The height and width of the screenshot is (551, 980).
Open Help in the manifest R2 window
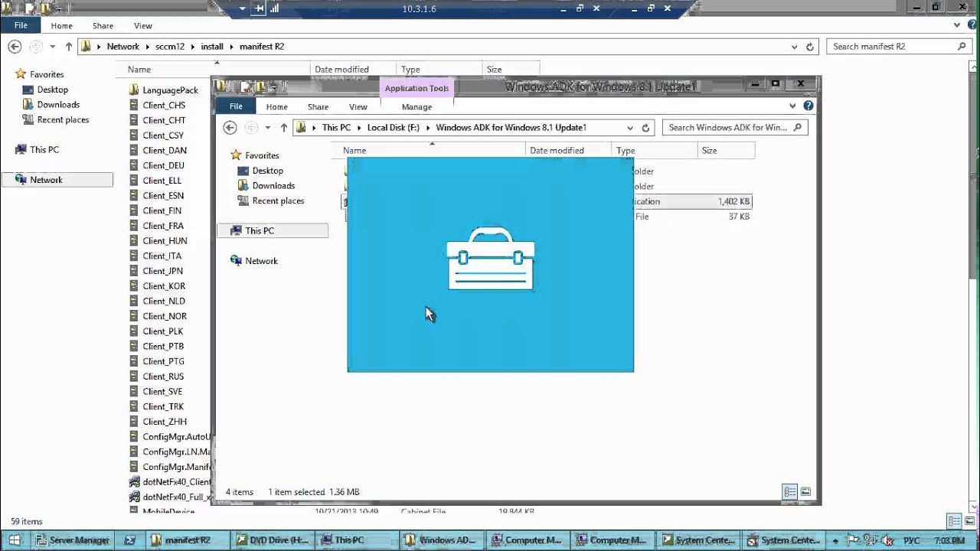coord(972,25)
